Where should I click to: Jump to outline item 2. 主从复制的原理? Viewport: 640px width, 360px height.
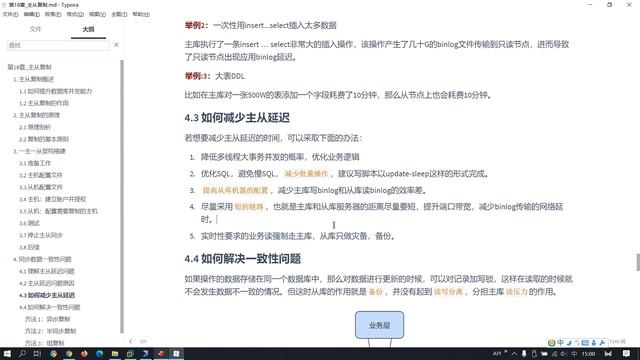pyautogui.click(x=36, y=115)
